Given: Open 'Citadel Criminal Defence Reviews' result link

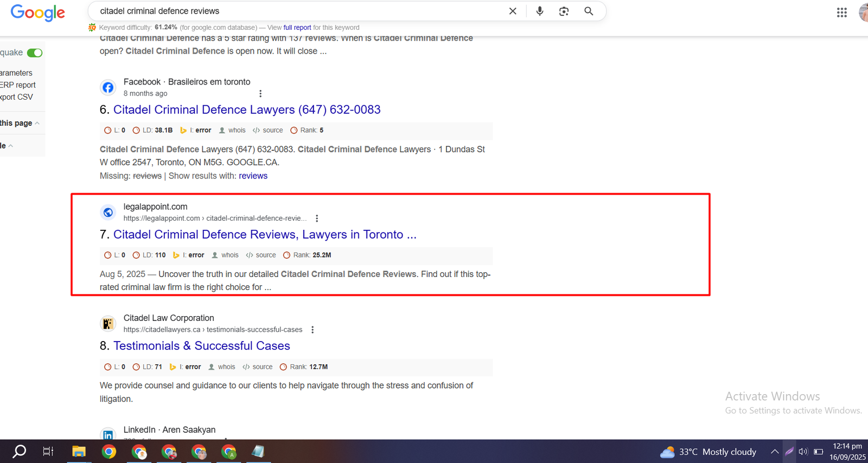Looking at the screenshot, I should pyautogui.click(x=264, y=234).
